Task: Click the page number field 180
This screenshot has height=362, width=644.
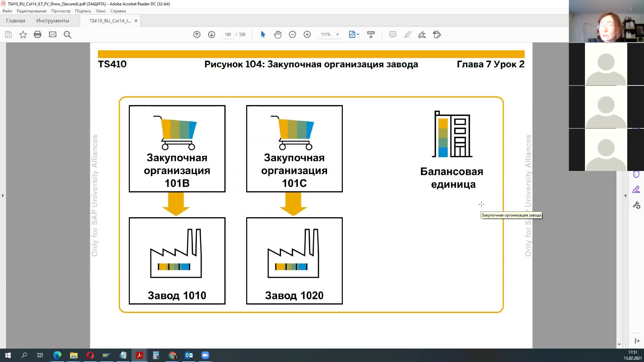Action: pos(228,35)
